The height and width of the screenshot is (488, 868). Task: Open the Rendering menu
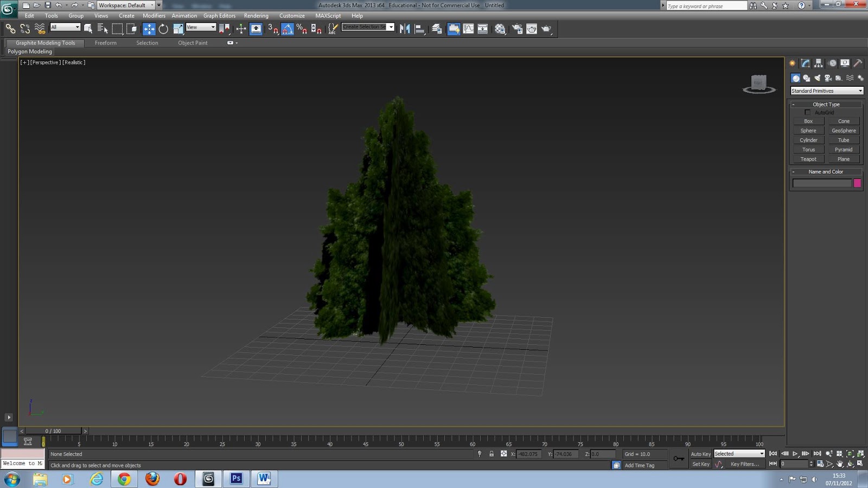click(x=256, y=16)
